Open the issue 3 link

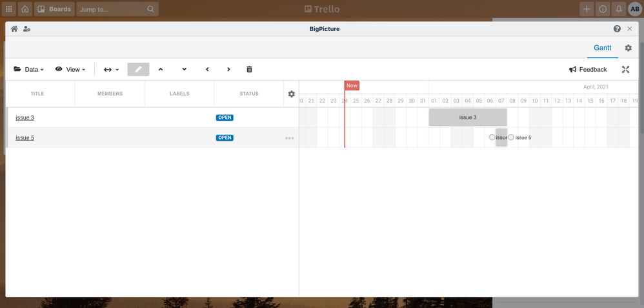[x=25, y=118]
